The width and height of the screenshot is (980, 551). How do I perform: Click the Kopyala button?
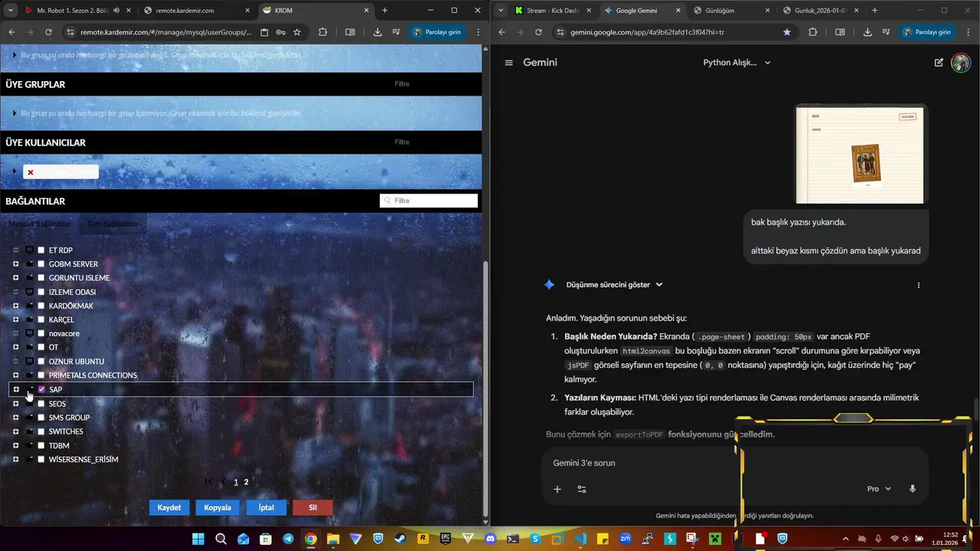pos(217,507)
